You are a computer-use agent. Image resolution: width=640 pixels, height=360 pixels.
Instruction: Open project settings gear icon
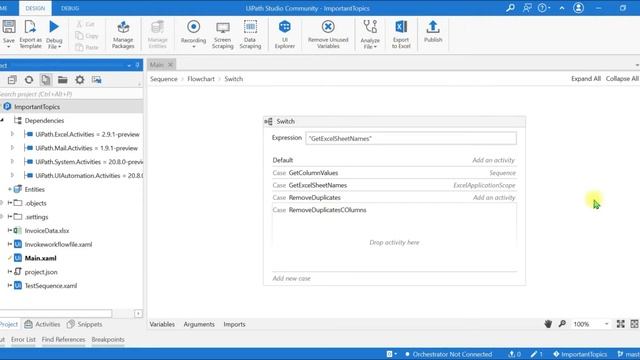pyautogui.click(x=80, y=80)
